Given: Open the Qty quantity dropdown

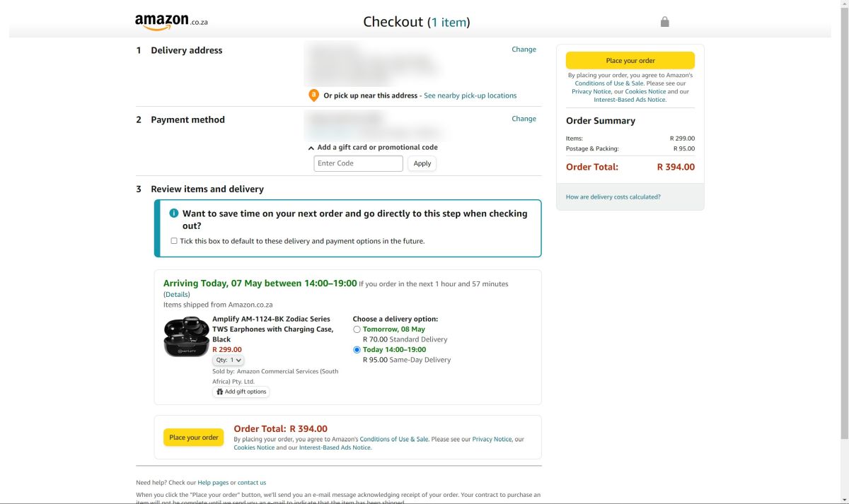Looking at the screenshot, I should pos(228,360).
